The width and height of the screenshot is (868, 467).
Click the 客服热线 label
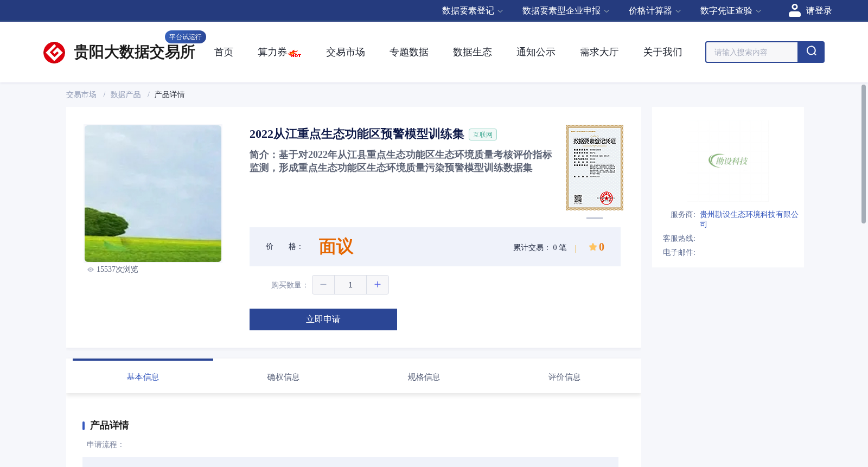pos(679,239)
